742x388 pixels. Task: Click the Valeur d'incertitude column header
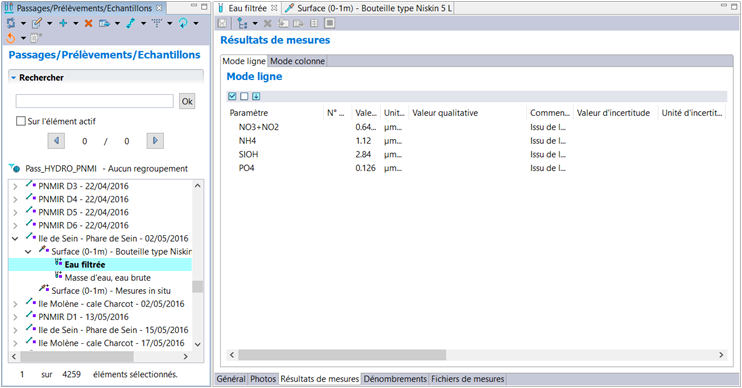point(615,113)
